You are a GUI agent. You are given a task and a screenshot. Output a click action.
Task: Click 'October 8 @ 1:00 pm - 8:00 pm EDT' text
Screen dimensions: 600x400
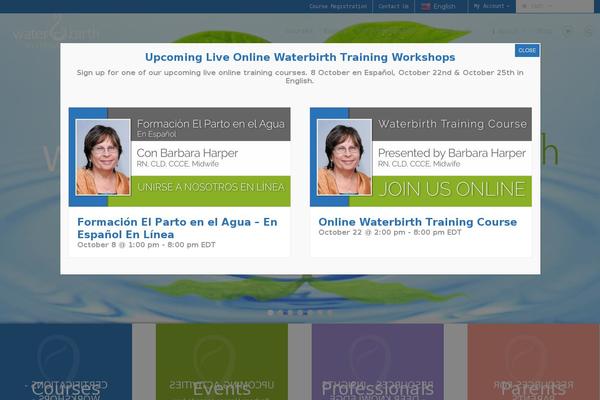(x=146, y=245)
